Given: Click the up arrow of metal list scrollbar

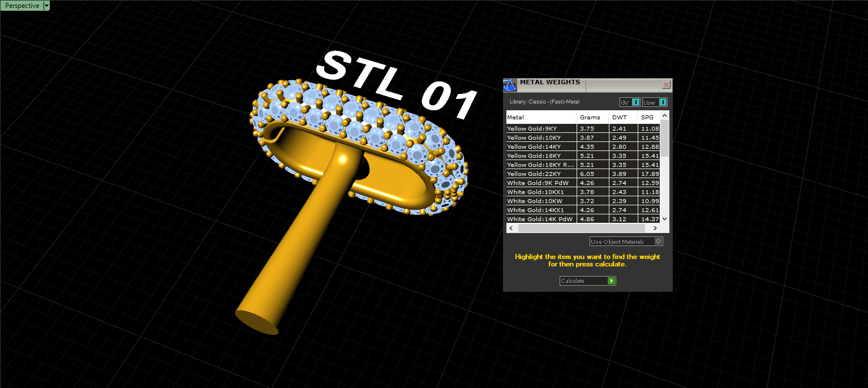Looking at the screenshot, I should (664, 115).
